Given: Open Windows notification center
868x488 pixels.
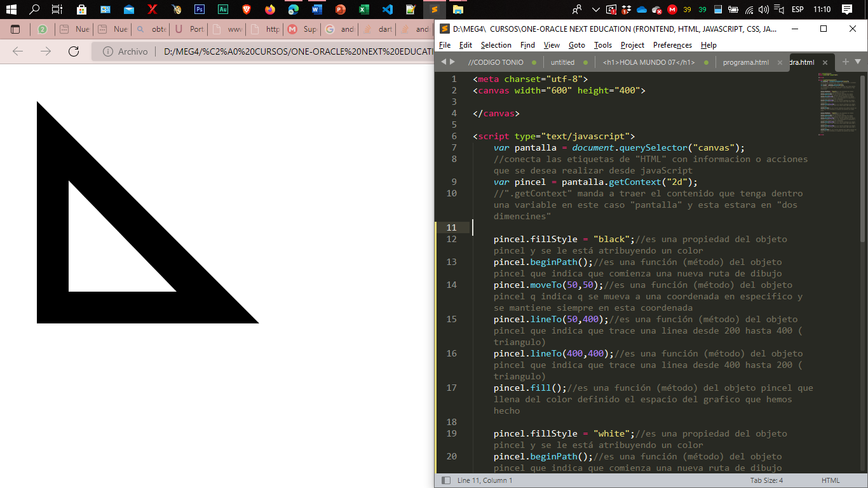Looking at the screenshot, I should pos(846,10).
